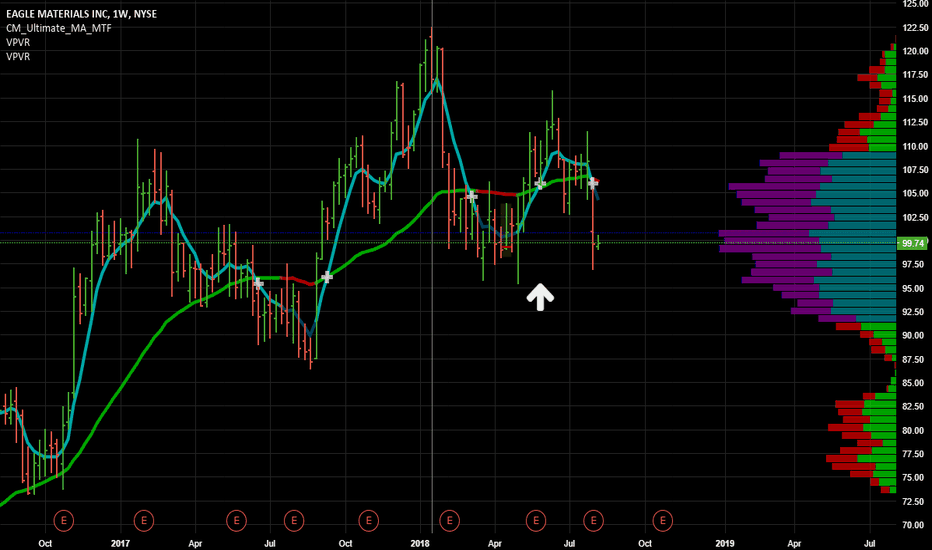Select the bottom VPVR indicator label
The height and width of the screenshot is (550, 932).
pos(18,56)
